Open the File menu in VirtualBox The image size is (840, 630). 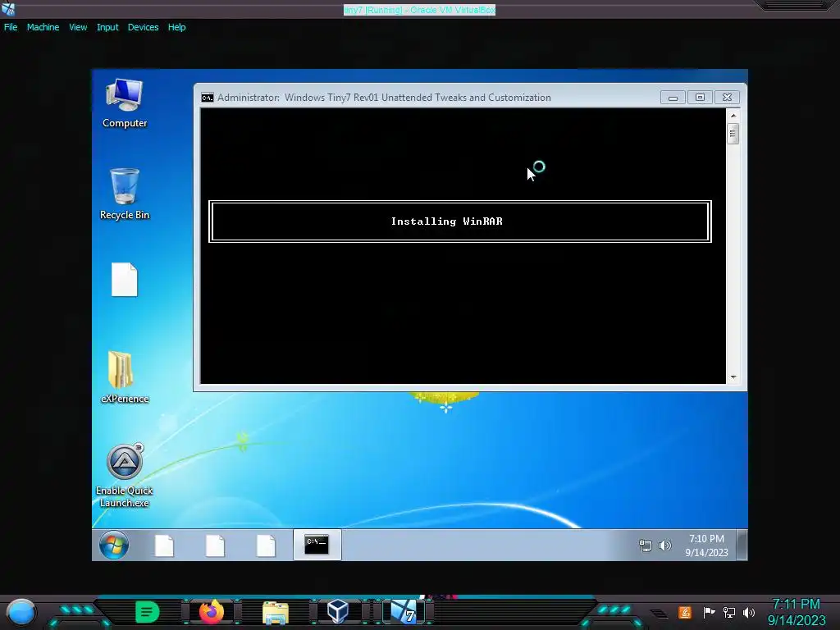[11, 27]
